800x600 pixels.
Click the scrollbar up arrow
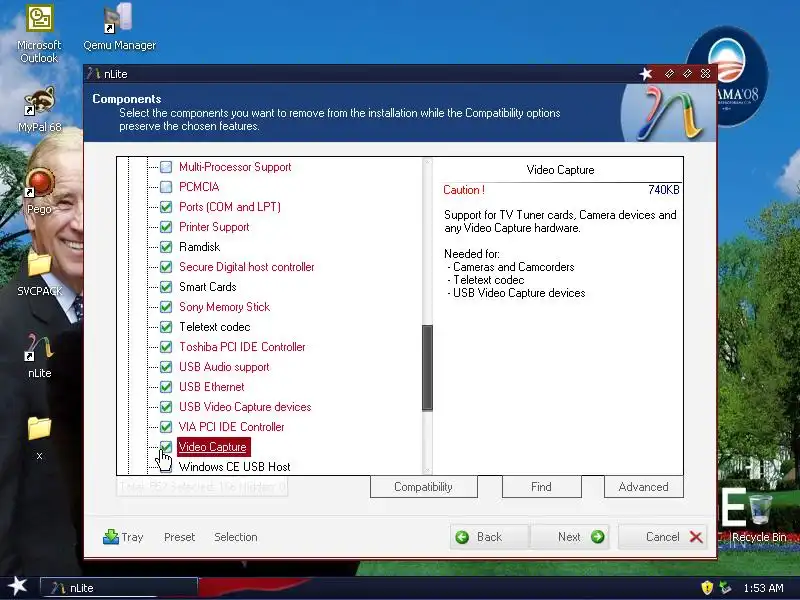coord(428,162)
